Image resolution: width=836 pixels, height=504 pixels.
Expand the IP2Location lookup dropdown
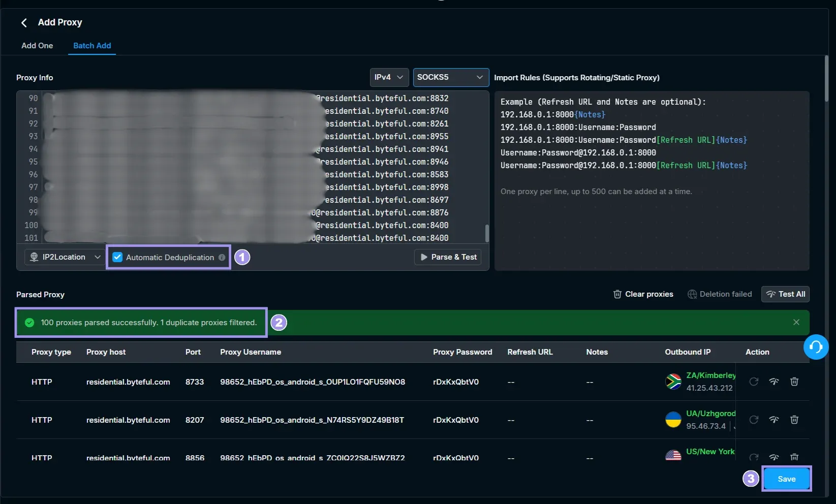click(x=65, y=257)
